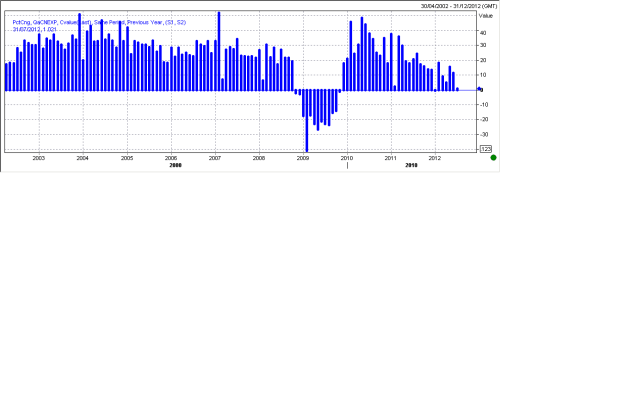Click the bold 2000 decade label
The height and width of the screenshot is (403, 640).
click(175, 165)
